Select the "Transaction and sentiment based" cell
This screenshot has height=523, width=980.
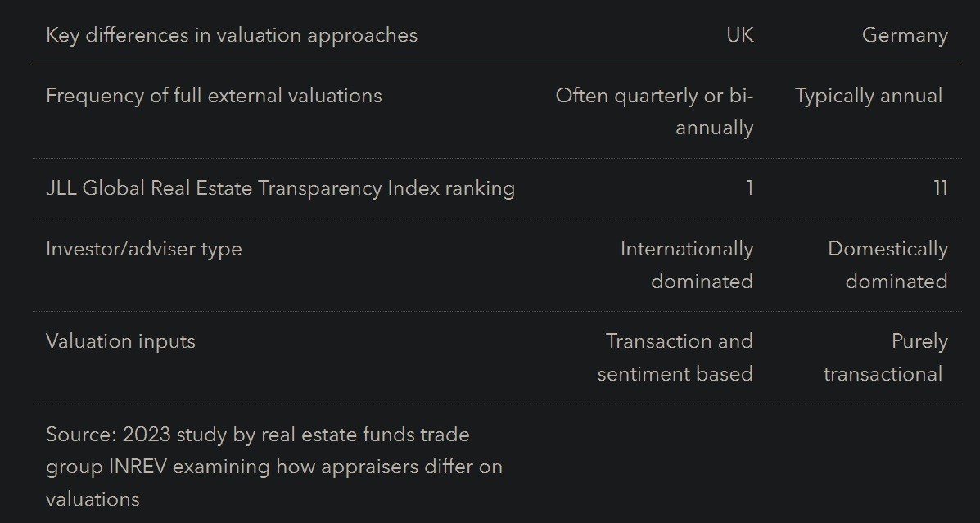[x=675, y=357]
